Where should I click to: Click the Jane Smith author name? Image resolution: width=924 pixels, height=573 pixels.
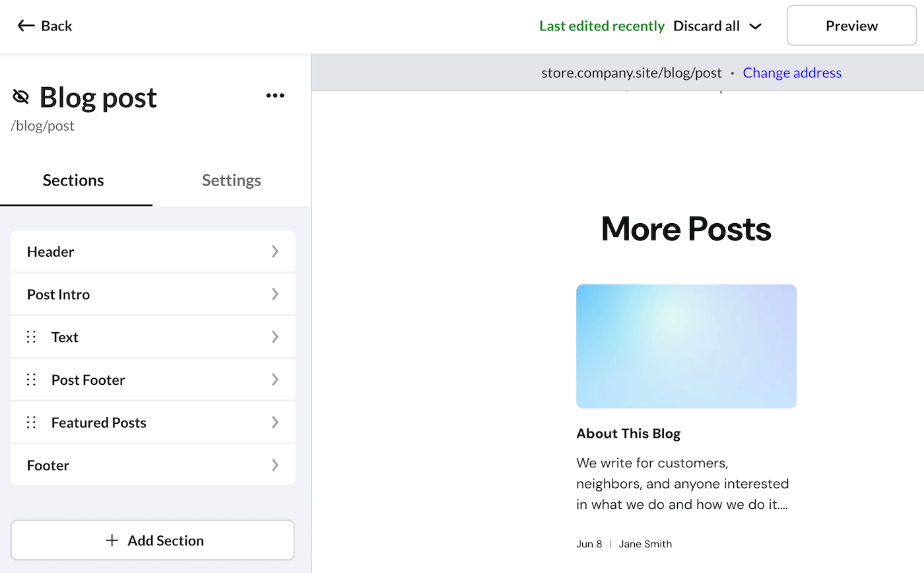point(645,544)
